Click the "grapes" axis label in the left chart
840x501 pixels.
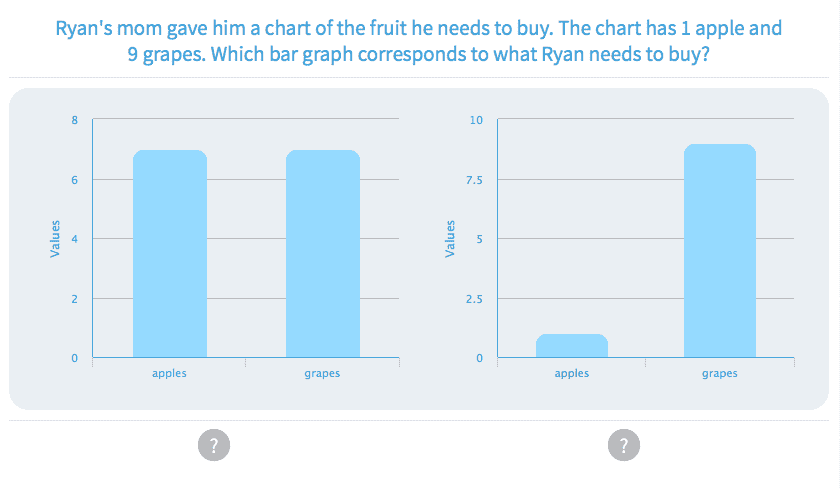pos(322,373)
